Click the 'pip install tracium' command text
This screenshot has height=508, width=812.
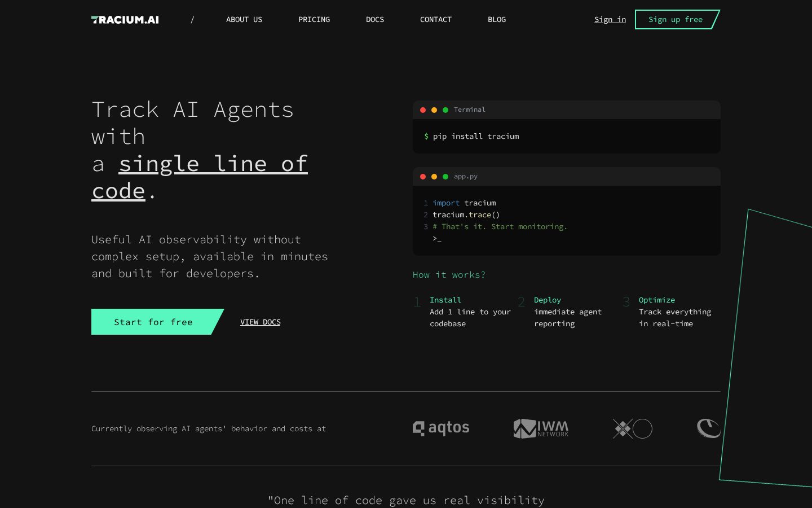click(x=476, y=137)
